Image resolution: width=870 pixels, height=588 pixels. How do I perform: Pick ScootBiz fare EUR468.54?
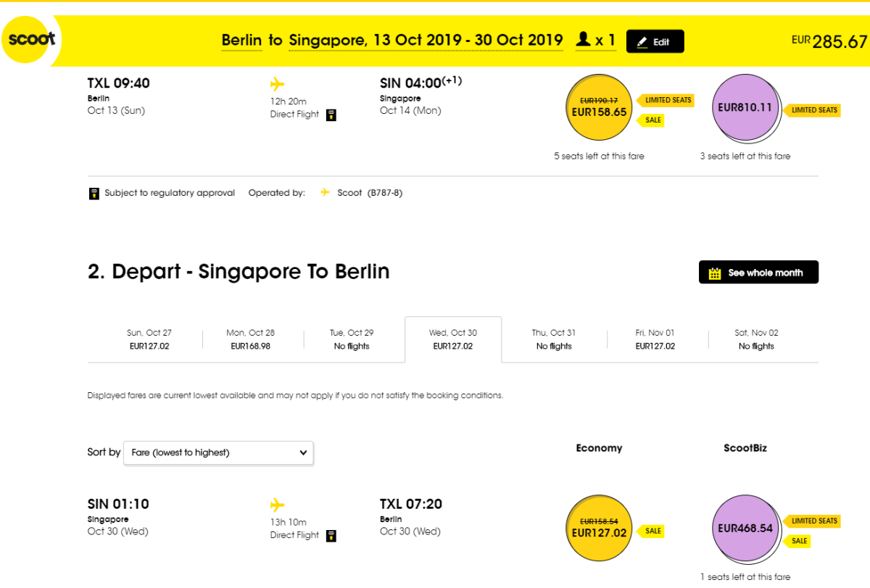click(x=745, y=528)
